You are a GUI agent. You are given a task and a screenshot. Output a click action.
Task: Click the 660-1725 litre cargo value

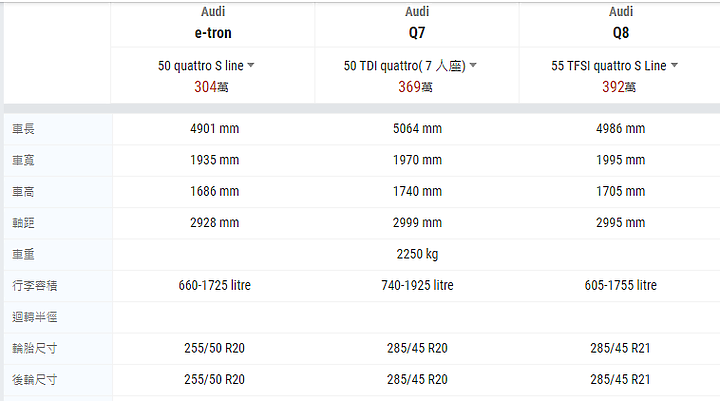(214, 285)
